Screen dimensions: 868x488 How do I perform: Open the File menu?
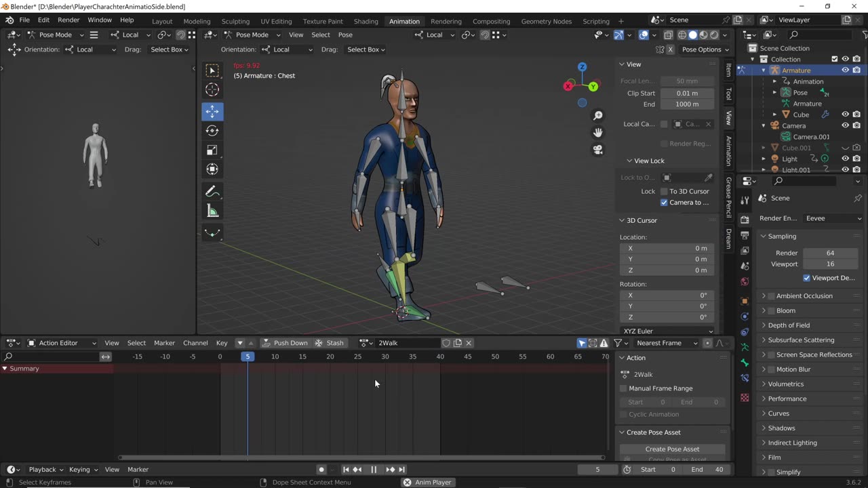[x=24, y=20]
